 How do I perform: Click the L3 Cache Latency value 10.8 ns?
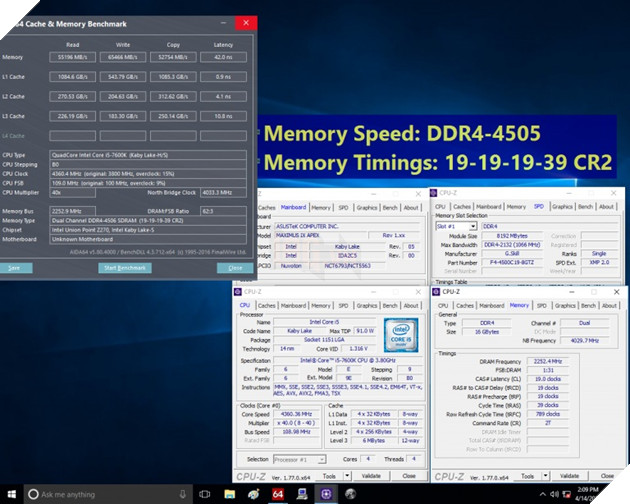coord(223,116)
